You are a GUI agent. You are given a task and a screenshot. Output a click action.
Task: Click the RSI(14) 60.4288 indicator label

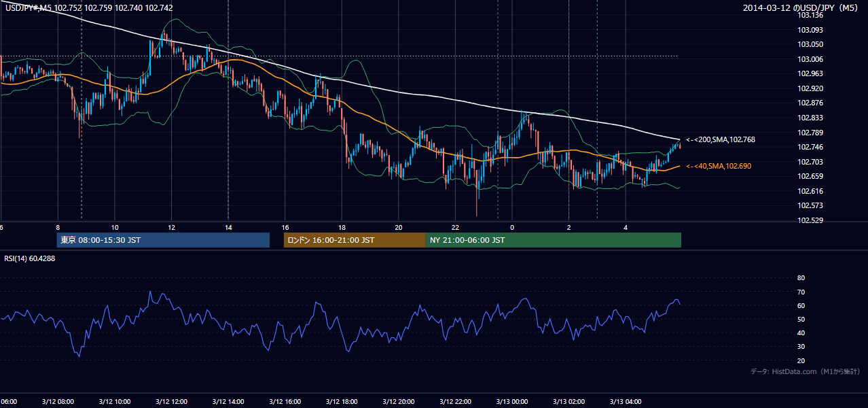tap(30, 258)
